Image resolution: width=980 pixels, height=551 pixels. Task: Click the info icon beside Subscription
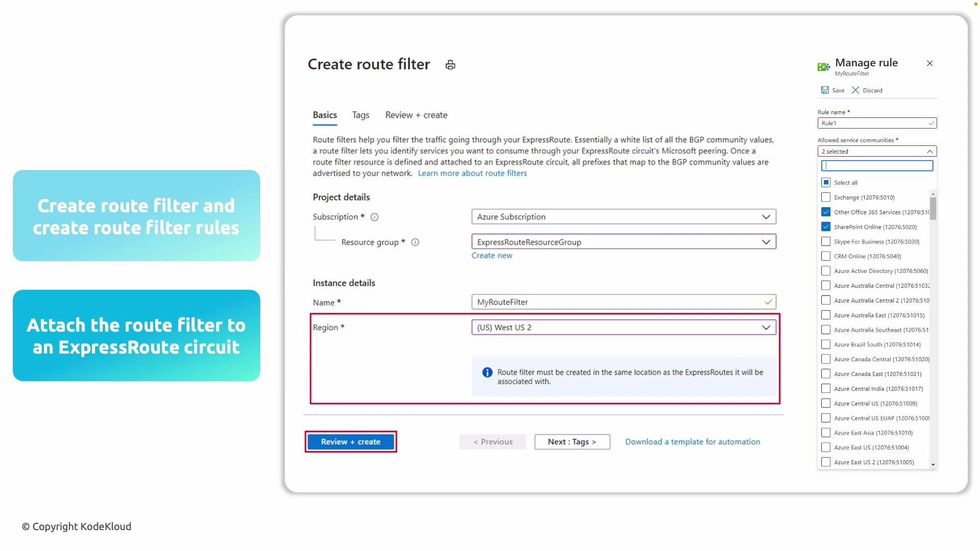coord(375,217)
